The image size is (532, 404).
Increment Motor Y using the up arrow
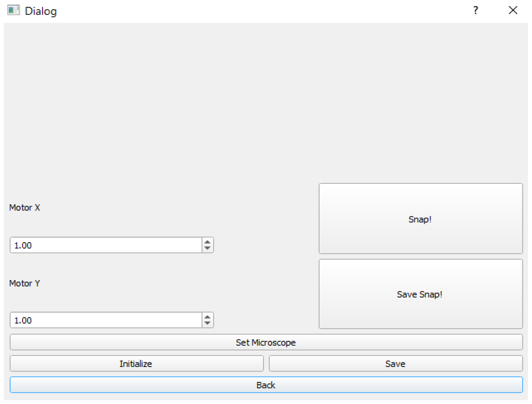coord(207,317)
